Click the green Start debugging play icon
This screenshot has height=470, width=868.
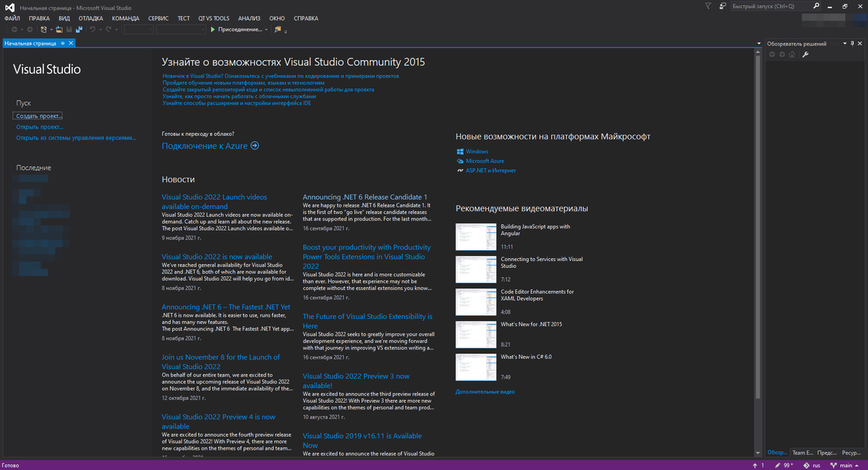tap(213, 30)
